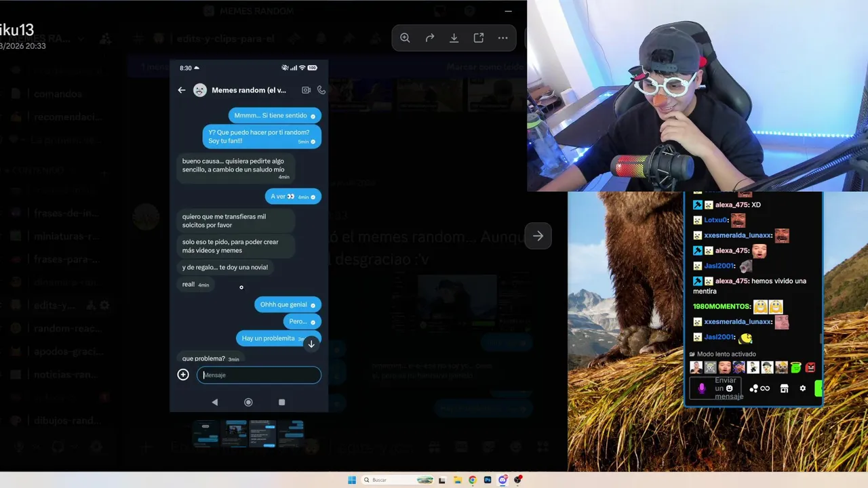This screenshot has width=868, height=488.
Task: Open dibujos-rand channel in Discord sidebar
Action: [x=67, y=420]
